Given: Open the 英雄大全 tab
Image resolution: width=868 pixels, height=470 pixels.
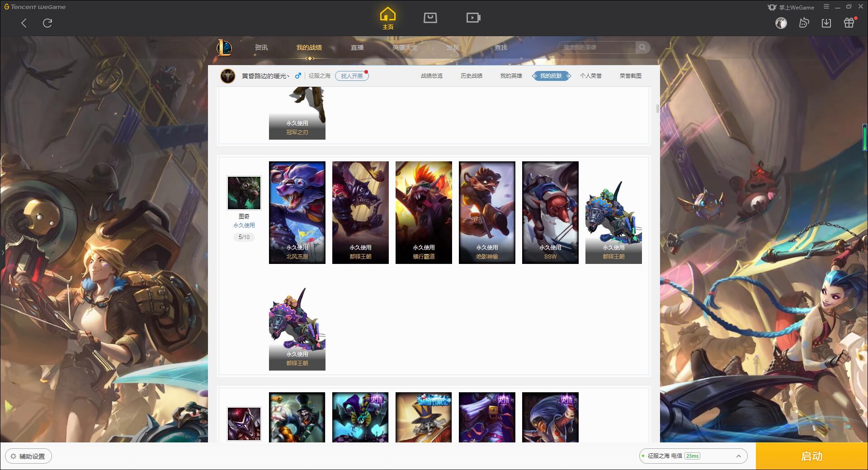Looking at the screenshot, I should (x=405, y=47).
